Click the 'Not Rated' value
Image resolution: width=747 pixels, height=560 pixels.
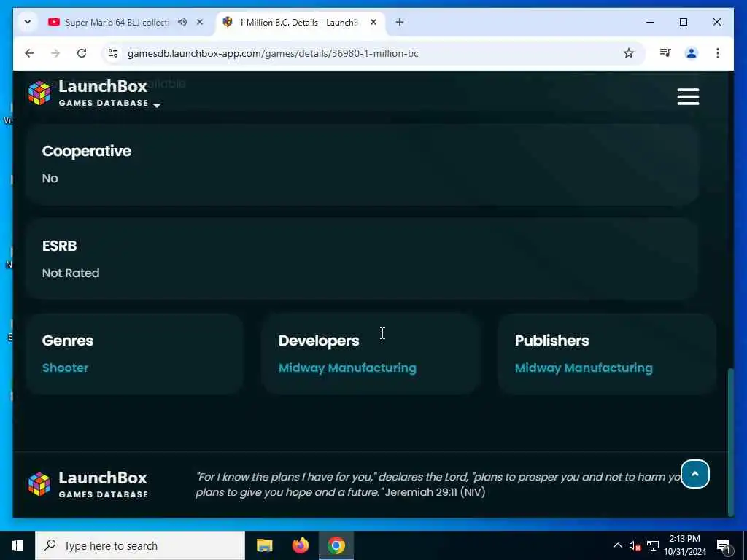[71, 273]
